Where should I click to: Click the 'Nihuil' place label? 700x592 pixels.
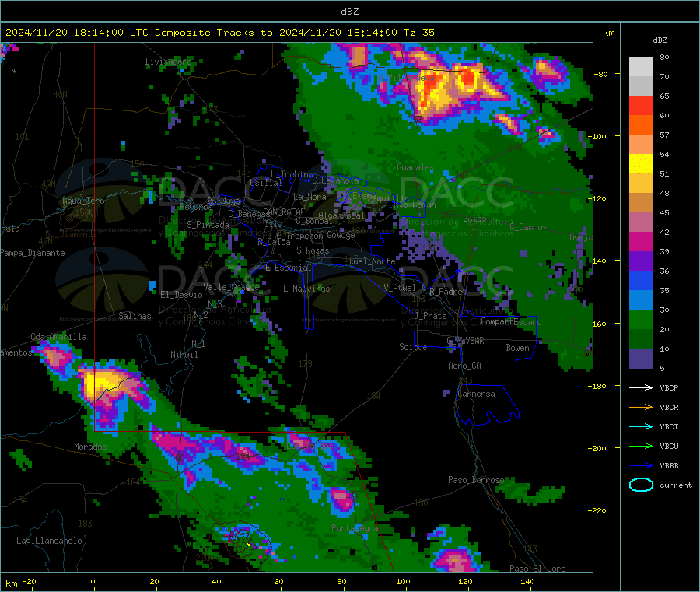(184, 355)
